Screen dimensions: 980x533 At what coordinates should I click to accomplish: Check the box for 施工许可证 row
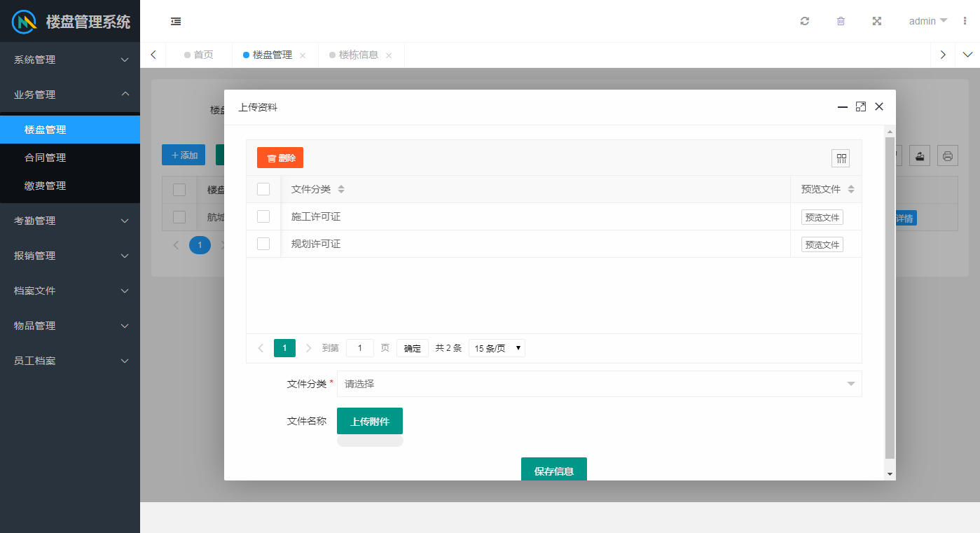[263, 216]
